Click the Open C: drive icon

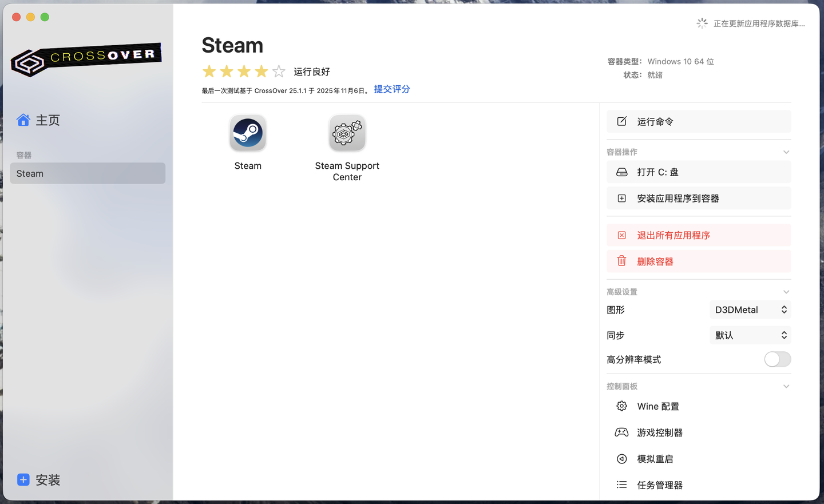621,172
